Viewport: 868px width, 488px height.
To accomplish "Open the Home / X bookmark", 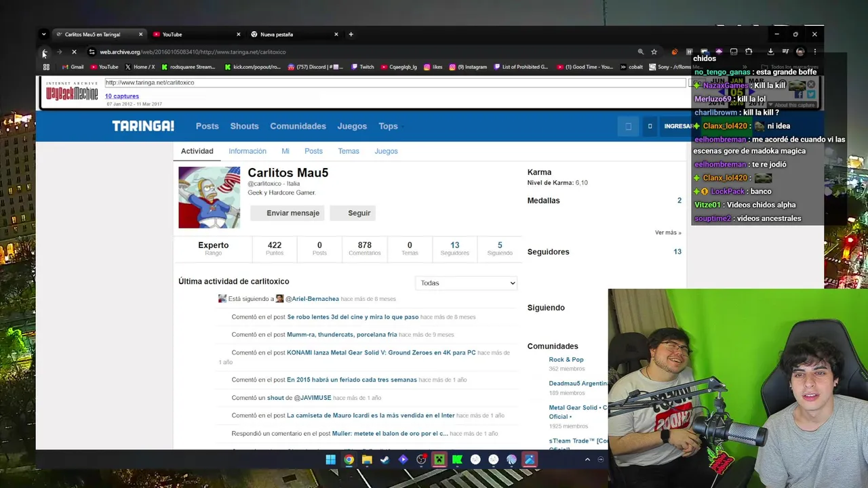I will [140, 67].
